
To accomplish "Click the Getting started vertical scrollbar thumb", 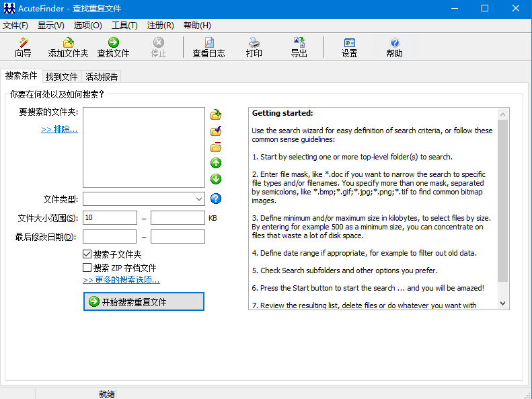I will pyautogui.click(x=503, y=201).
